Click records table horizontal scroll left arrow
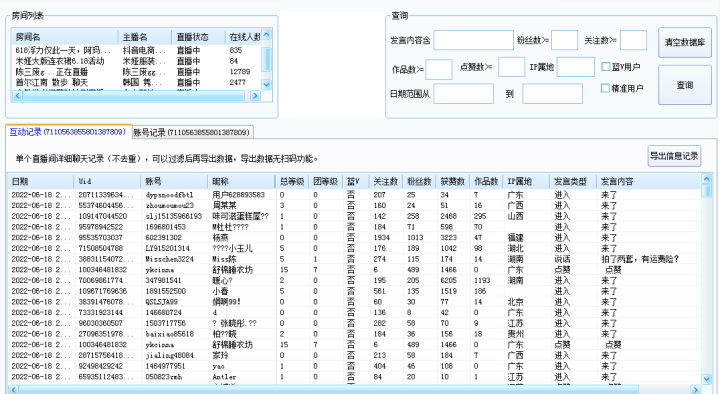720x394 pixels. point(13,390)
